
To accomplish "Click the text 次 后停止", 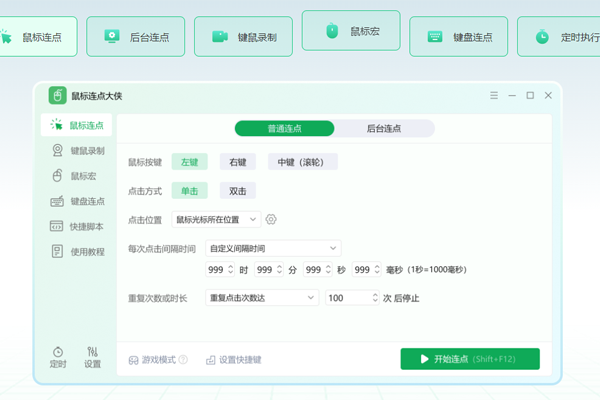I will tap(401, 298).
